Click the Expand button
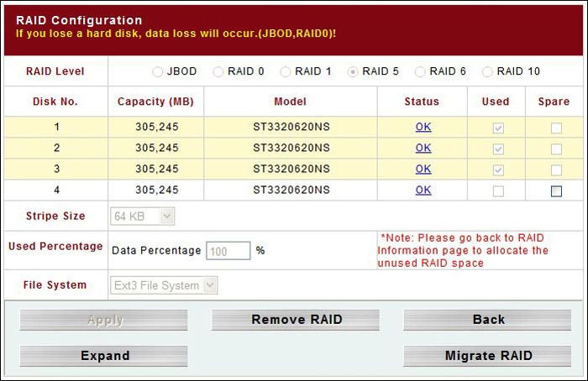The height and width of the screenshot is (381, 588). click(103, 356)
